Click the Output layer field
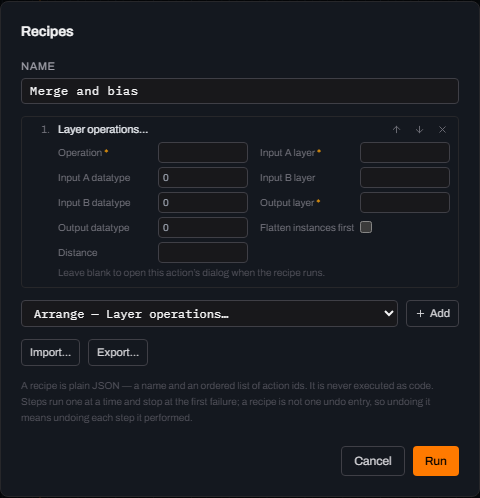 click(405, 203)
